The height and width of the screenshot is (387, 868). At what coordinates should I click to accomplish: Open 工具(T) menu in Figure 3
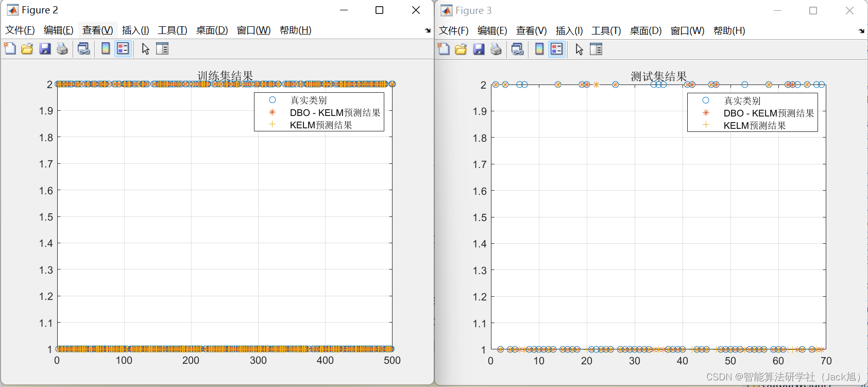pos(606,30)
